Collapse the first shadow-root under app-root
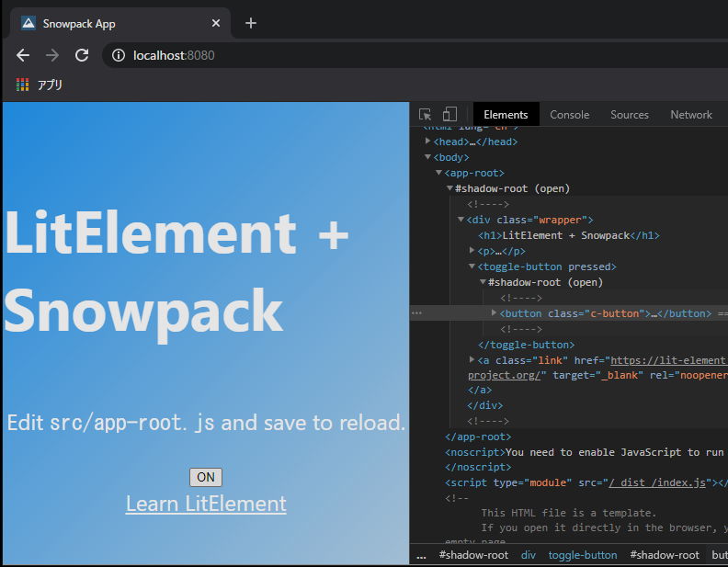 click(449, 187)
